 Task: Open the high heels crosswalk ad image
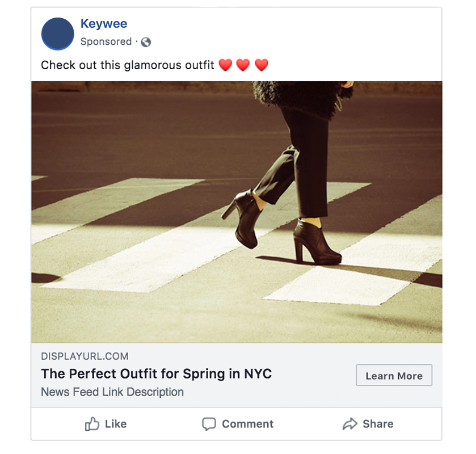(237, 212)
